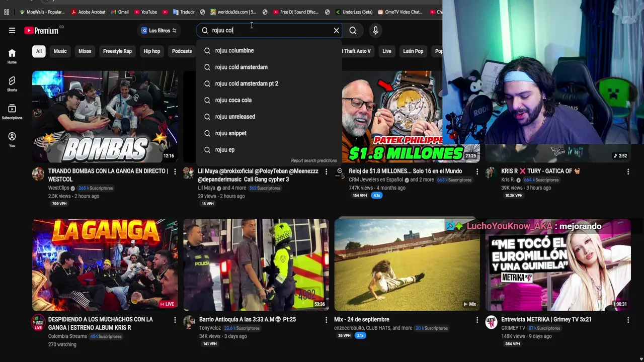Viewport: 644px width, 362px height.
Task: Select suggestion rojuu columbine
Action: tap(269, 50)
